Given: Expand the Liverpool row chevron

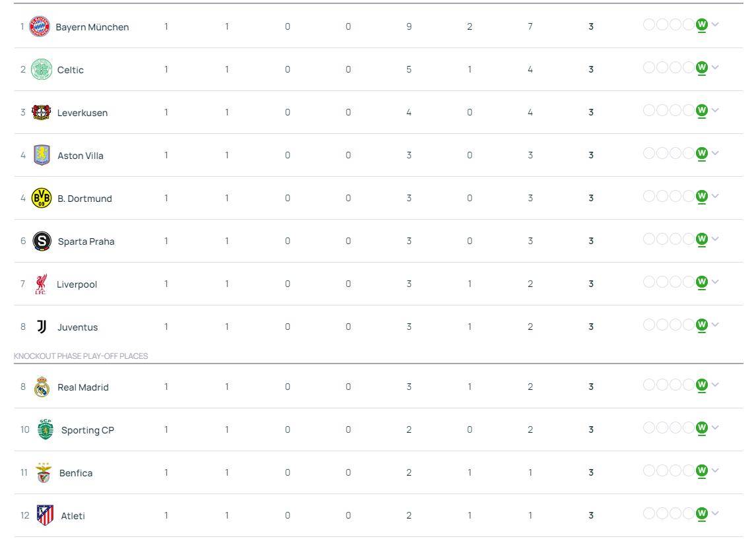Looking at the screenshot, I should click(x=715, y=282).
